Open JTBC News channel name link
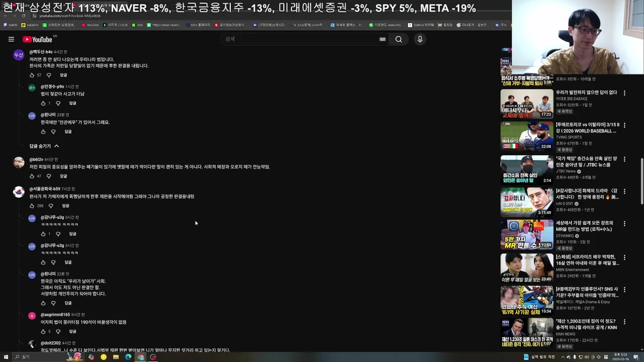The width and height of the screenshot is (644, 362). click(566, 171)
